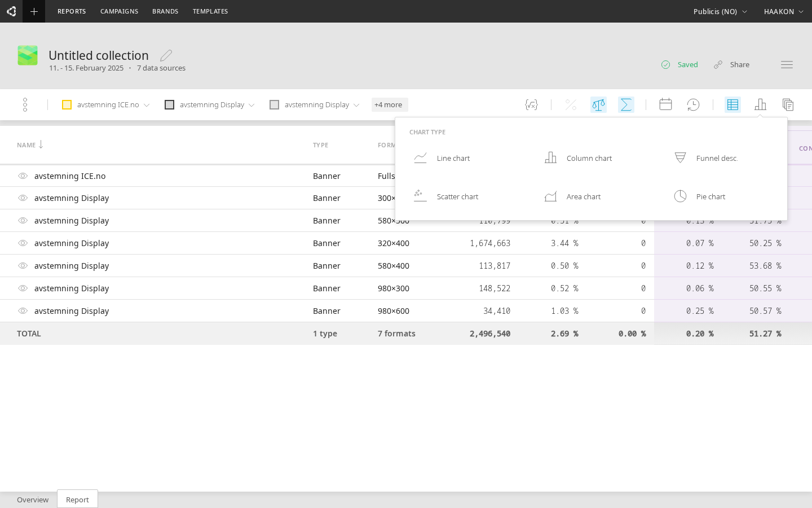812x508 pixels.
Task: Click the formula variable icon in toolbar
Action: 531,104
